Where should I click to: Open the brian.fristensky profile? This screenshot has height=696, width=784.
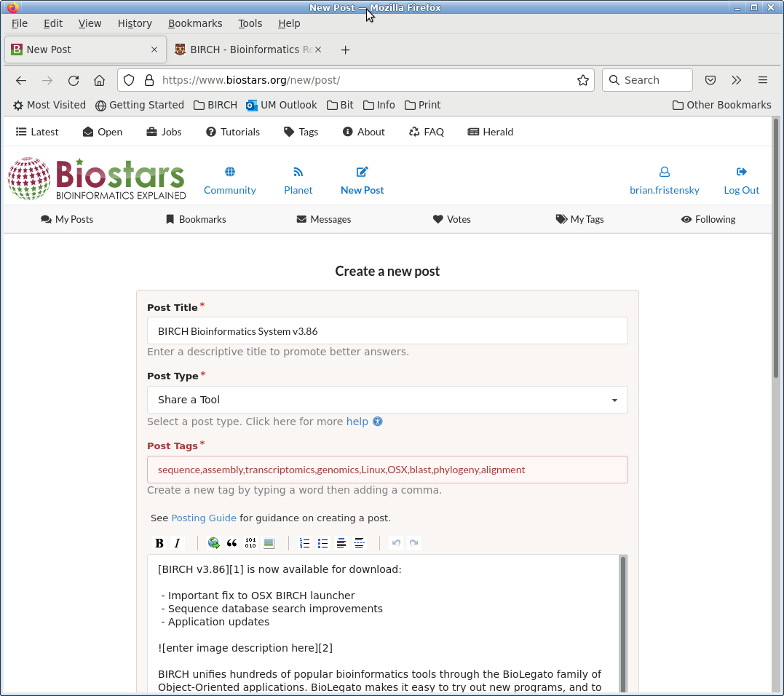[x=665, y=181]
